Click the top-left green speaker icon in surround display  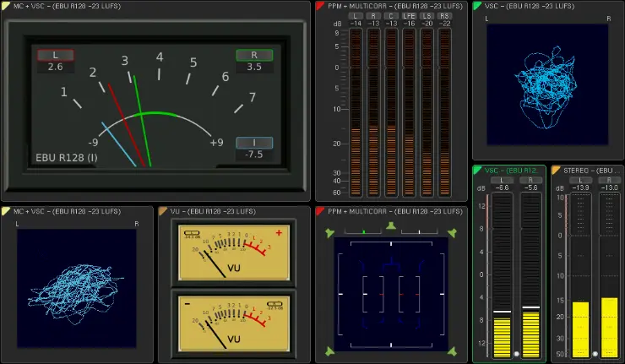point(330,232)
